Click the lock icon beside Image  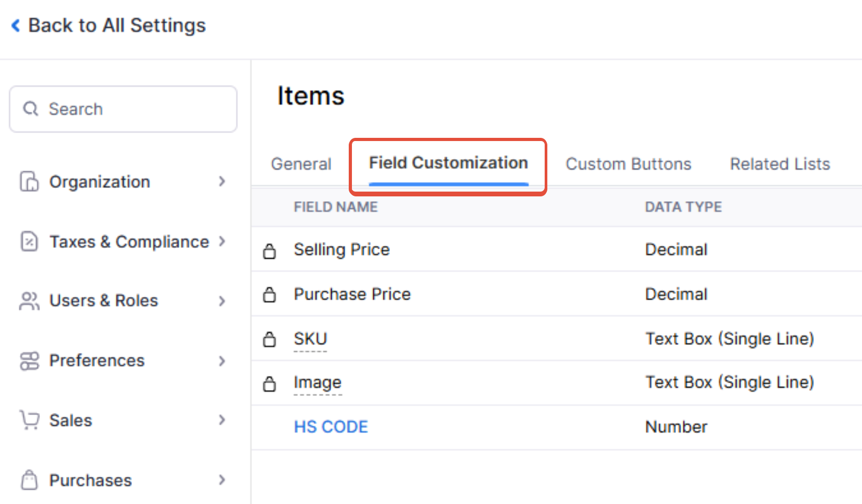click(x=270, y=384)
